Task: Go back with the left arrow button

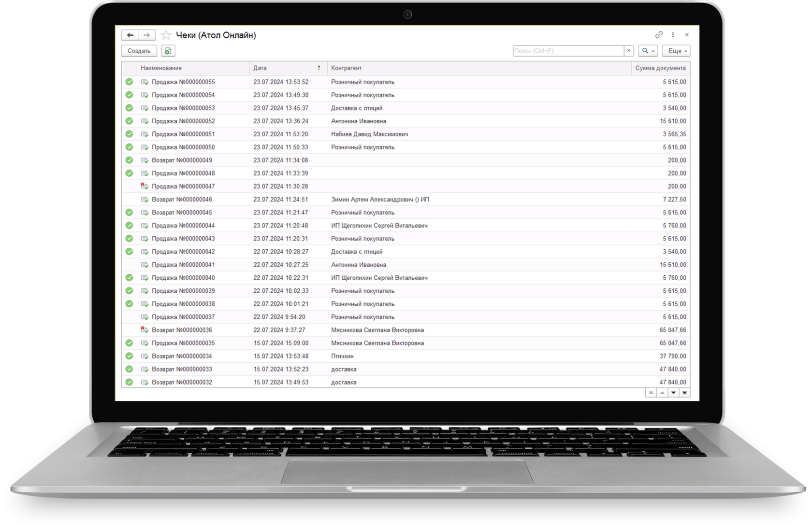Action: [130, 35]
